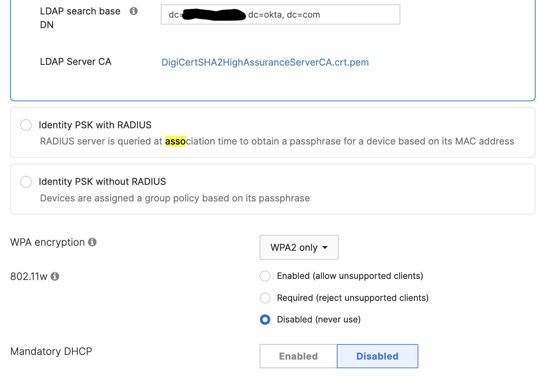The height and width of the screenshot is (392, 546).
Task: Select the Identity PSK with RADIUS option
Action: (26, 125)
